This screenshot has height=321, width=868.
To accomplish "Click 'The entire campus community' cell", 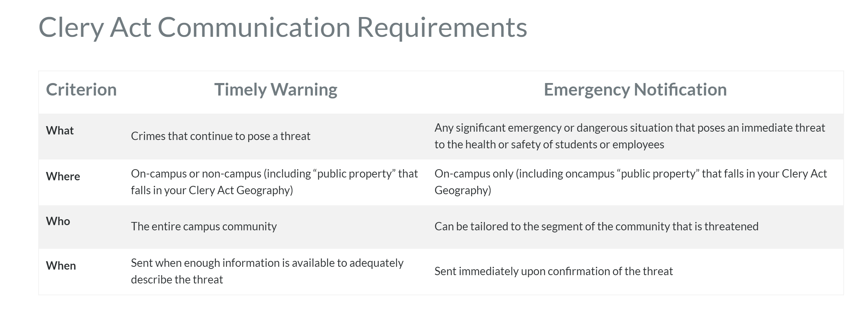I will click(x=204, y=227).
